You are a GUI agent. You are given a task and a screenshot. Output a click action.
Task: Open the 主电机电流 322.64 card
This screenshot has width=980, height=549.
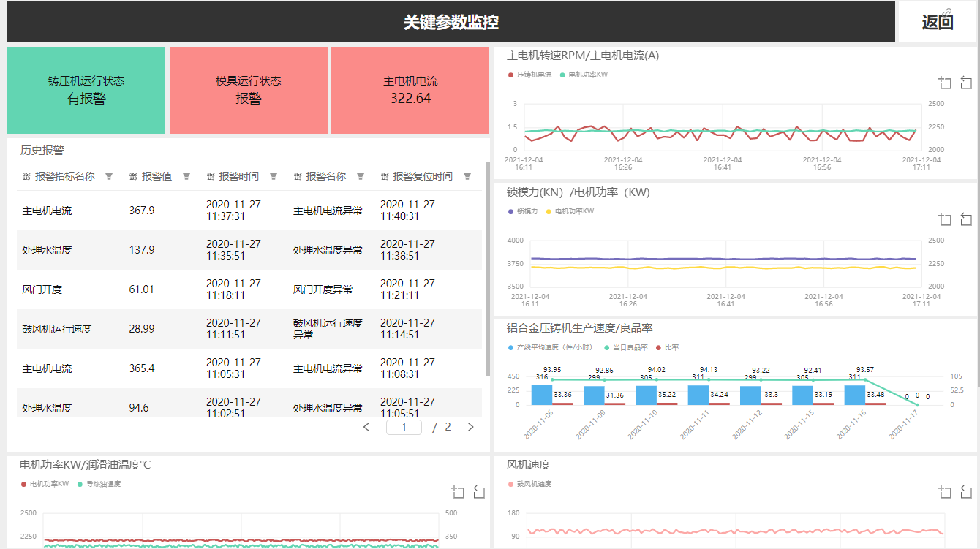pos(410,91)
